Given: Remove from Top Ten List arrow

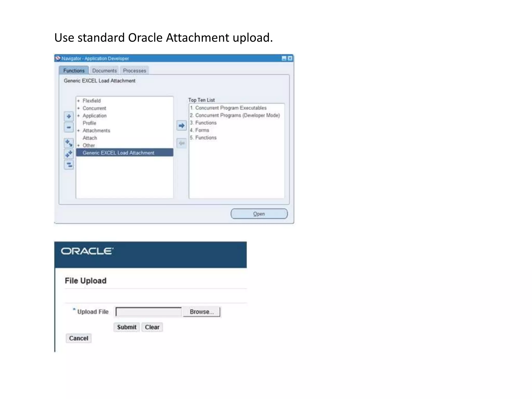Looking at the screenshot, I should (182, 143).
